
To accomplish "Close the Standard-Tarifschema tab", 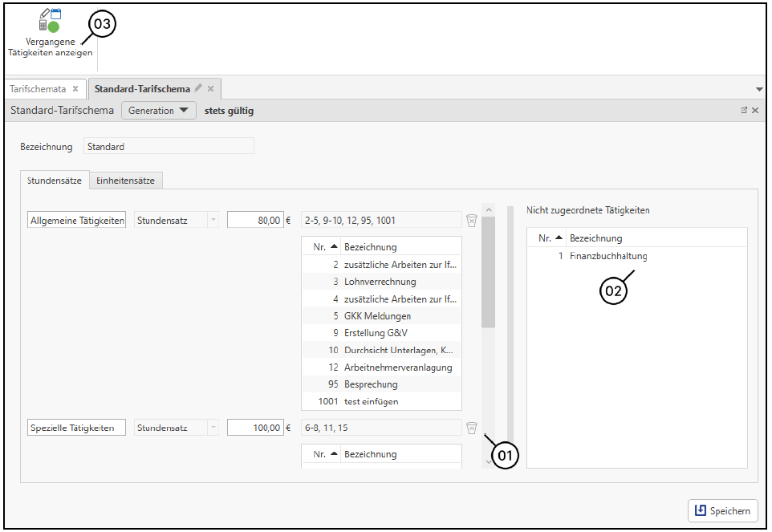I will tap(211, 89).
